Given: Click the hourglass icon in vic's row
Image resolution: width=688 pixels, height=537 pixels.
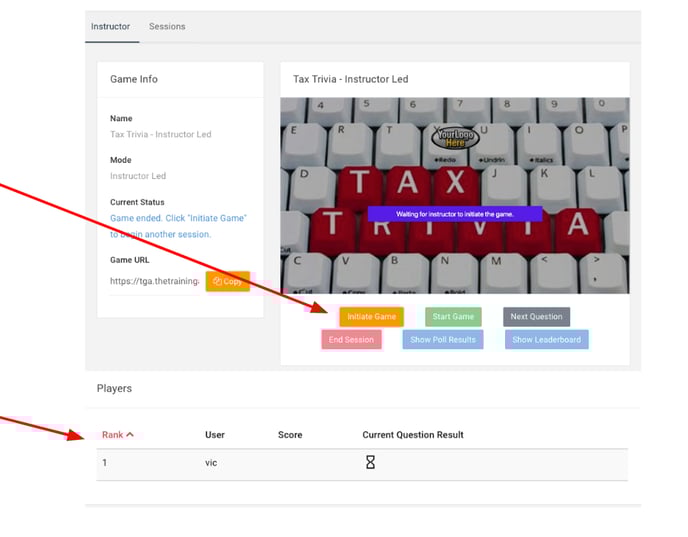Looking at the screenshot, I should click(370, 463).
